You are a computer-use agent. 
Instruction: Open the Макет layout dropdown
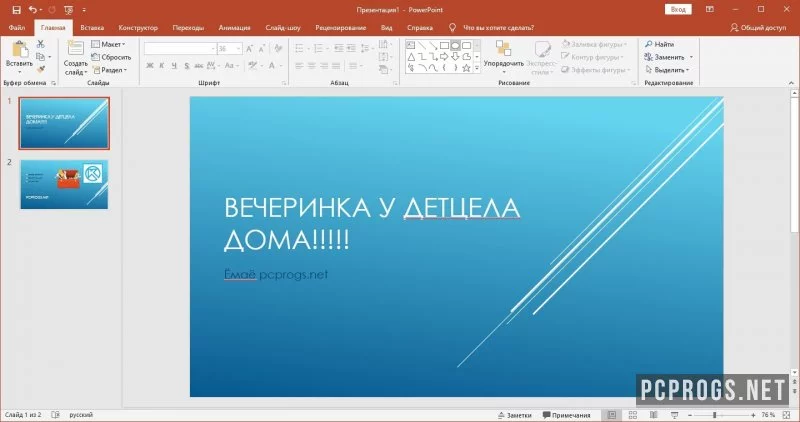pyautogui.click(x=108, y=44)
